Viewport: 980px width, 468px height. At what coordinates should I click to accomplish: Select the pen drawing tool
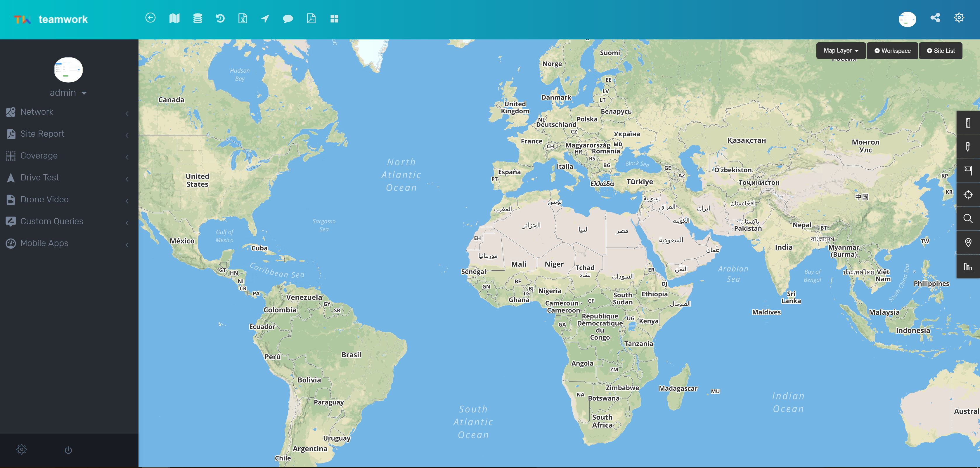(968, 147)
